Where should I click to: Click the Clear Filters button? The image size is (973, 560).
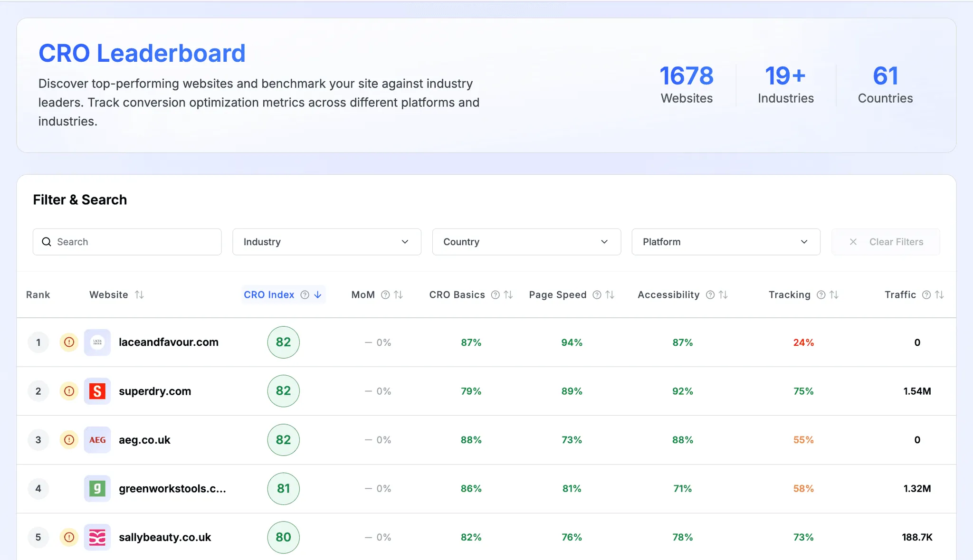[886, 242]
